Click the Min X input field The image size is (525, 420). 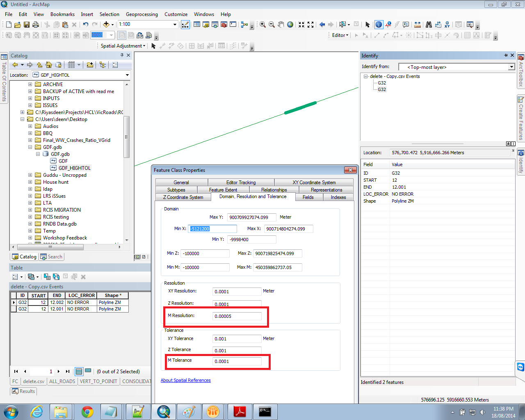(212, 229)
